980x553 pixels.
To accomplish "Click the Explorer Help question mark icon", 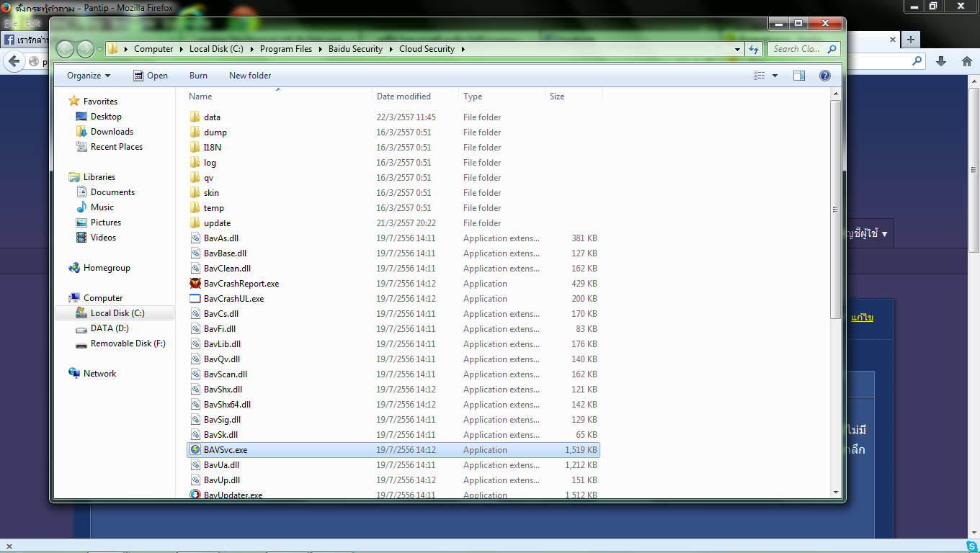I will [x=825, y=75].
